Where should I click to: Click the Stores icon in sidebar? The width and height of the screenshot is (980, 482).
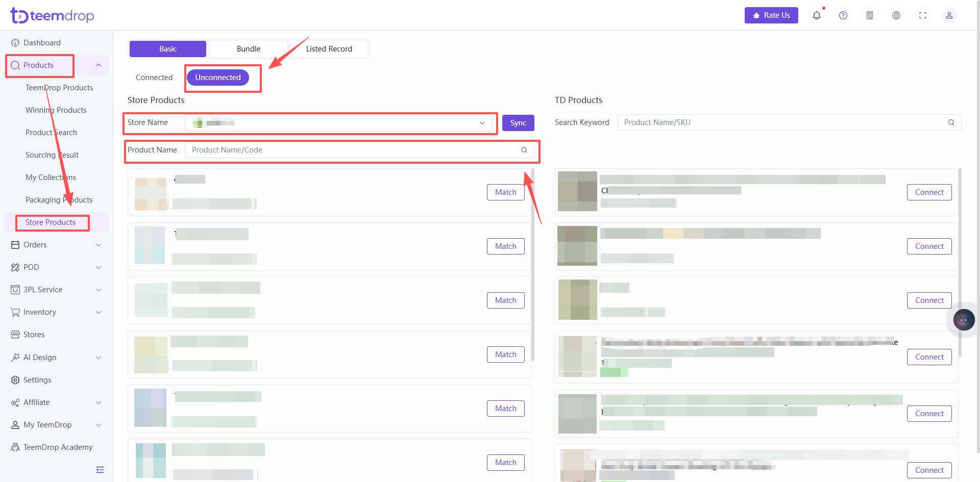click(x=15, y=335)
